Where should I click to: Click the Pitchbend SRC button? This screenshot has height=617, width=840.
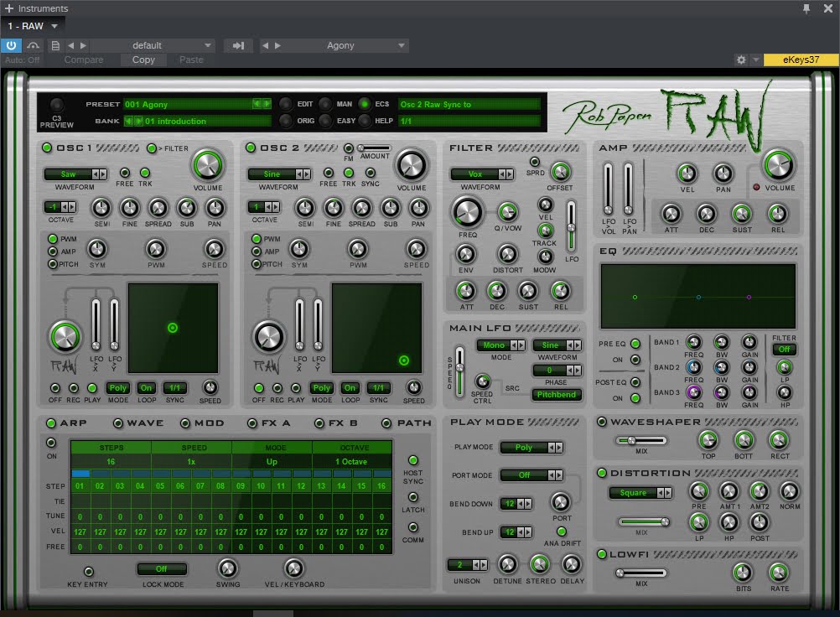557,395
